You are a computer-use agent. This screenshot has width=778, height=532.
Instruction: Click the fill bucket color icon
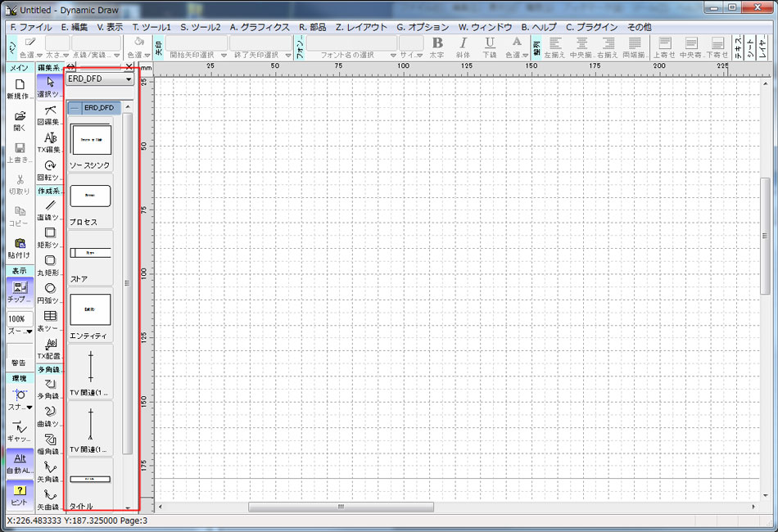point(139,42)
